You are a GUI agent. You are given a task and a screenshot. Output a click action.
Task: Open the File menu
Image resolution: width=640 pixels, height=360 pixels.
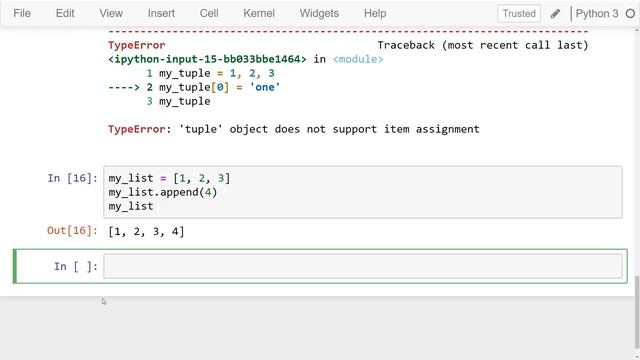coord(22,13)
